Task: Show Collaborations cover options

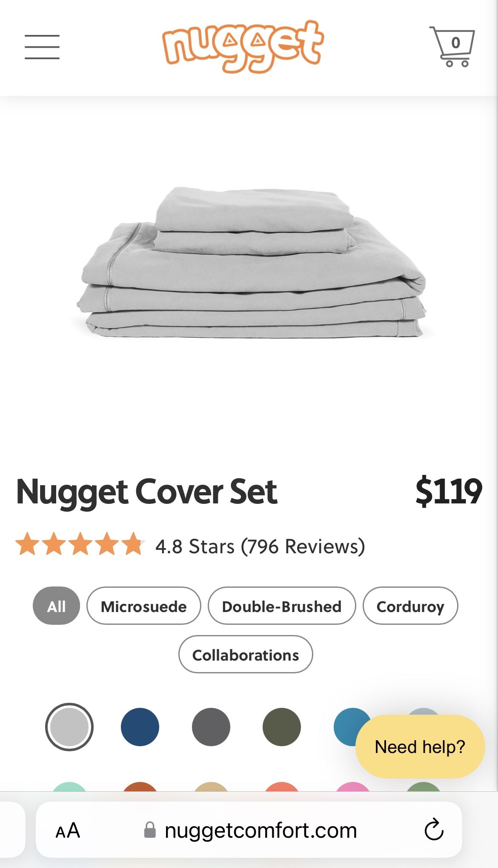Action: click(246, 654)
